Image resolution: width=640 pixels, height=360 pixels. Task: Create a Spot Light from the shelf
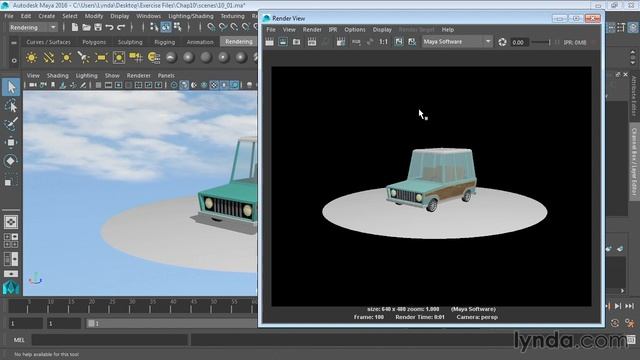coord(84,58)
